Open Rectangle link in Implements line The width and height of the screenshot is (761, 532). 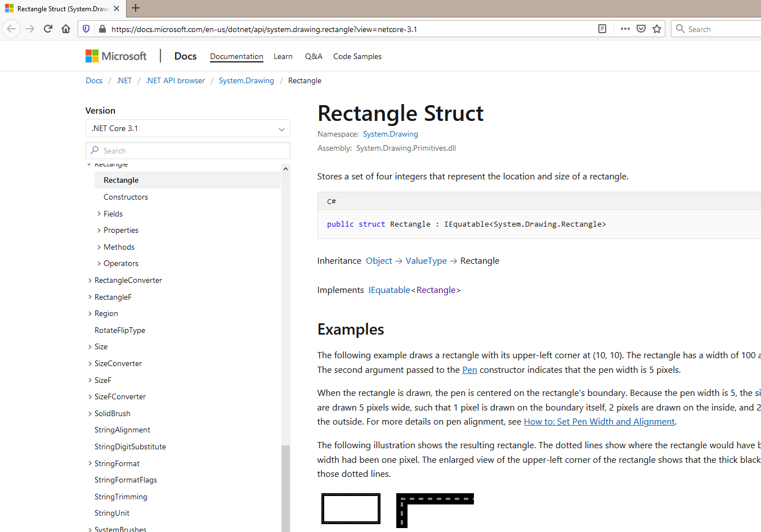pos(436,290)
